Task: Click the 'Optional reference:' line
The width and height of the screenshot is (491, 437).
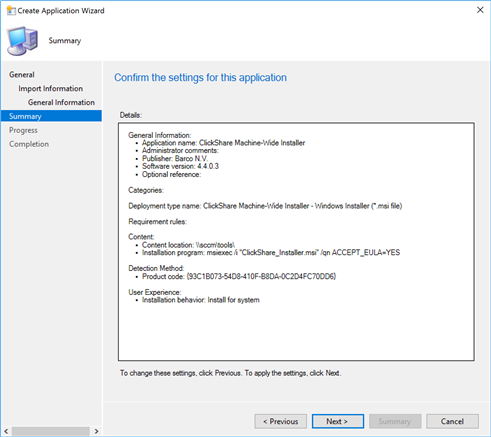Action: 171,174
